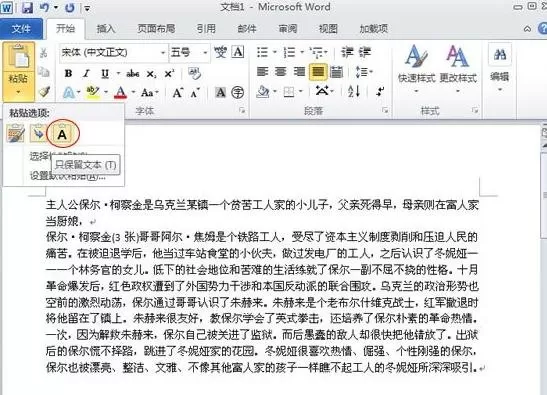The image size is (547, 395).
Task: Click the enclosed character 字 icon
Action: tap(238, 92)
